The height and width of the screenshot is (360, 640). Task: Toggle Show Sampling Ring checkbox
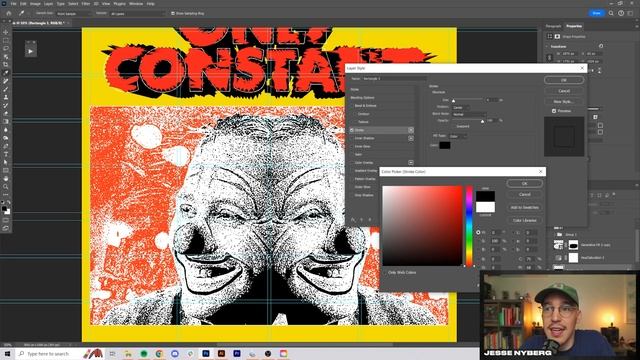[173, 13]
